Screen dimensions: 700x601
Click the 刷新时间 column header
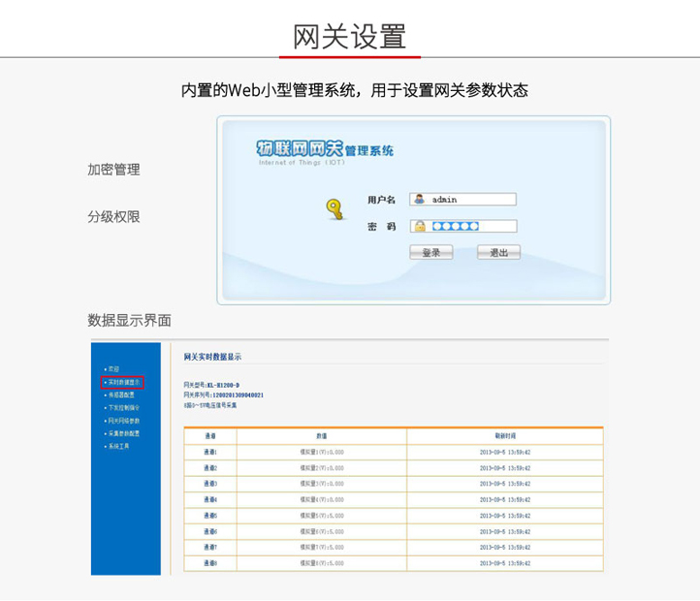pos(505,436)
